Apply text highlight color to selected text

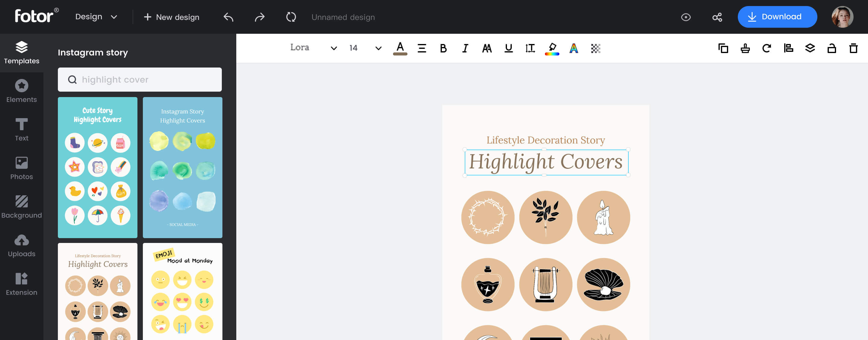point(552,48)
